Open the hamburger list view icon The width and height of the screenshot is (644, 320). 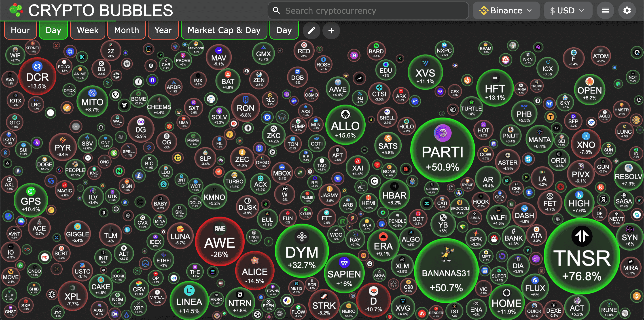point(605,11)
